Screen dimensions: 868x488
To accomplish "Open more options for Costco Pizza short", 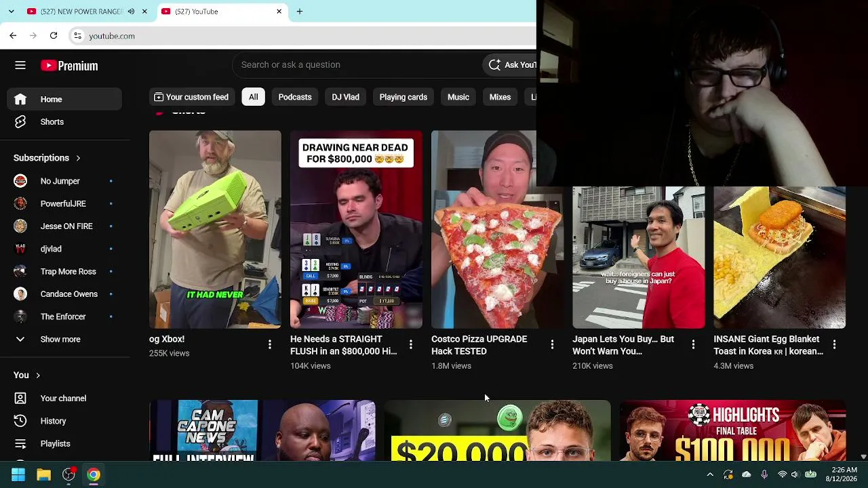I will 552,345.
